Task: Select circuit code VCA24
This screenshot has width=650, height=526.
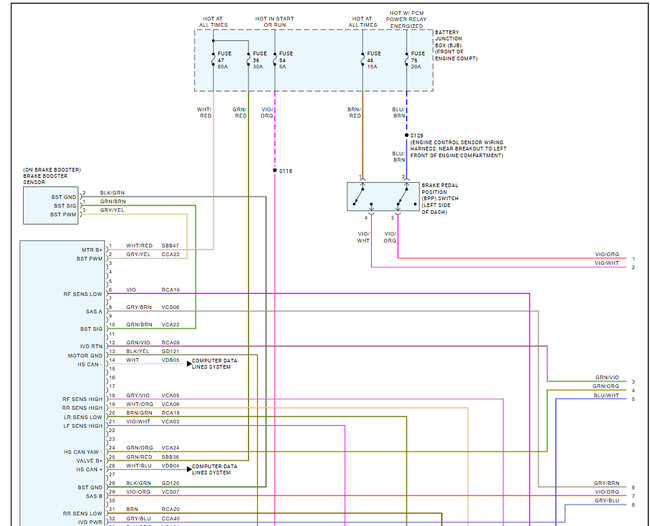Action: click(170, 448)
